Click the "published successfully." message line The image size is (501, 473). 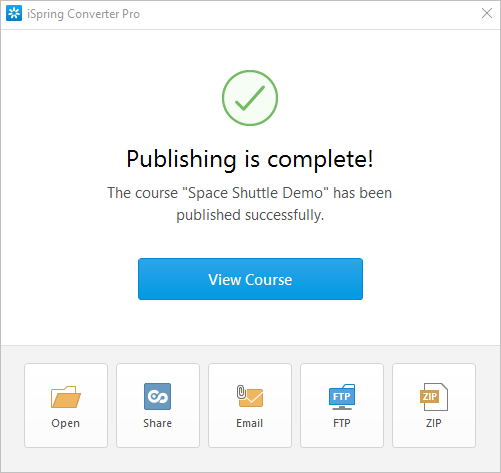pos(250,215)
